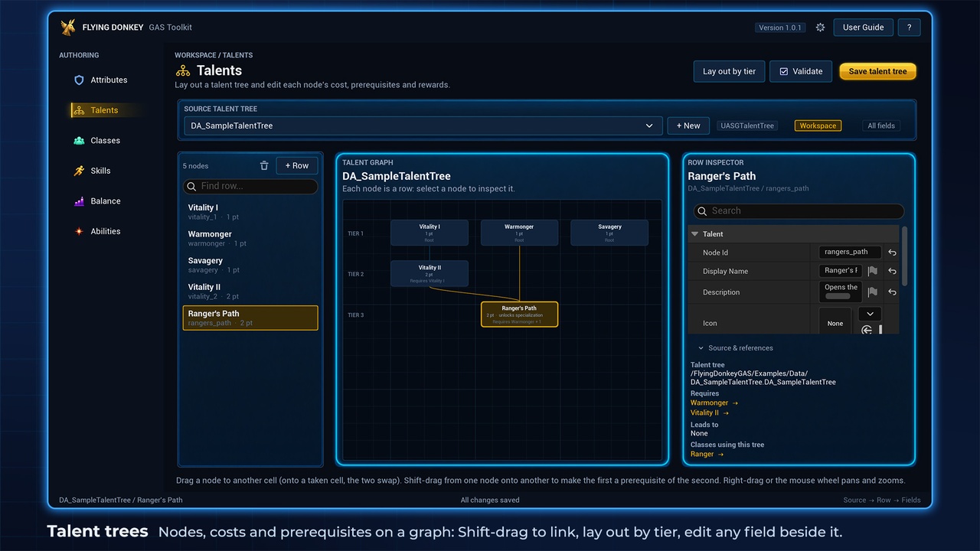Viewport: 980px width, 551px height.
Task: Select the Savagery node in the graph
Action: (x=609, y=233)
